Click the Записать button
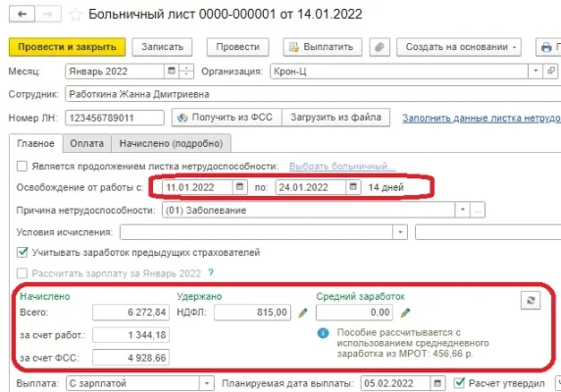This screenshot has width=561, height=392. (162, 47)
